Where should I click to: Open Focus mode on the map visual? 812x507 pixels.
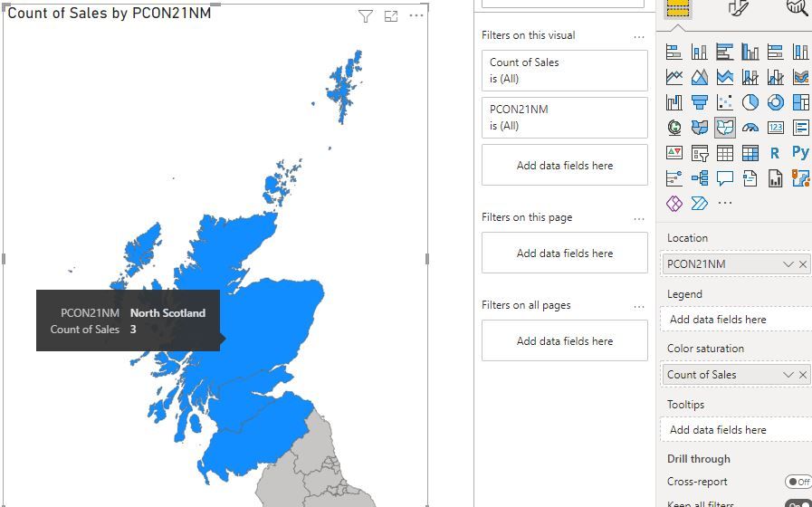(391, 16)
